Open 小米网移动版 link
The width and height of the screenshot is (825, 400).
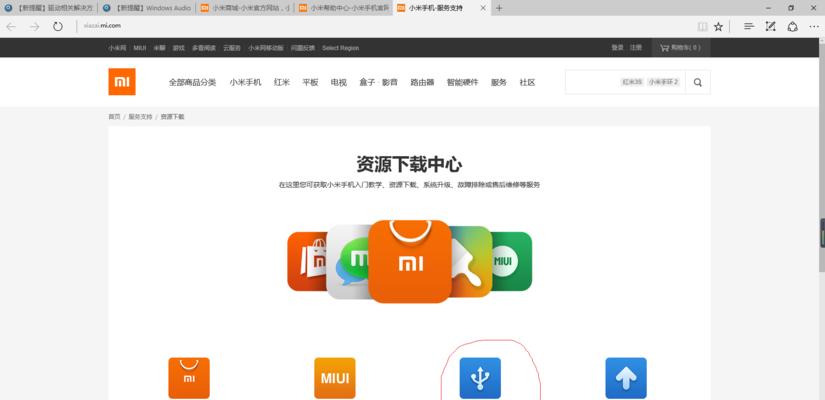pos(266,48)
